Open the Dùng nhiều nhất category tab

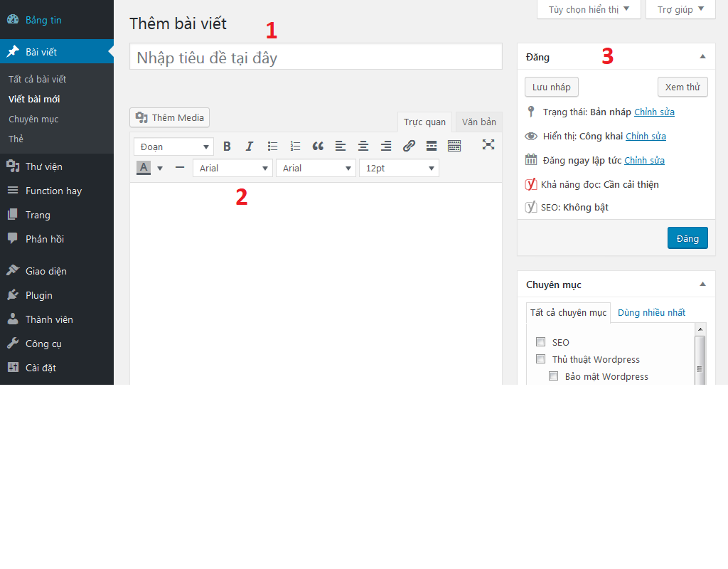tap(651, 313)
